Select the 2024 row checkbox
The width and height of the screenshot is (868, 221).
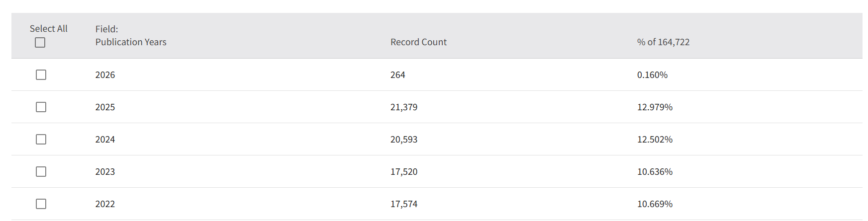pos(41,140)
